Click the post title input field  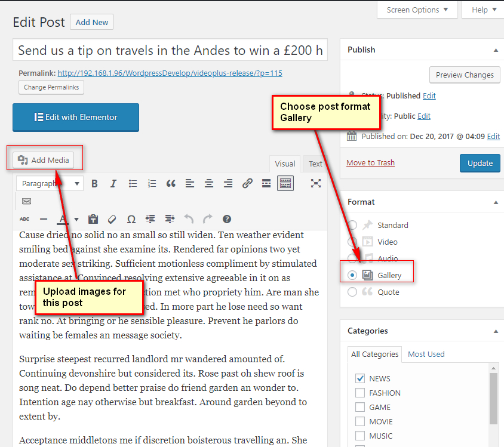pos(170,50)
